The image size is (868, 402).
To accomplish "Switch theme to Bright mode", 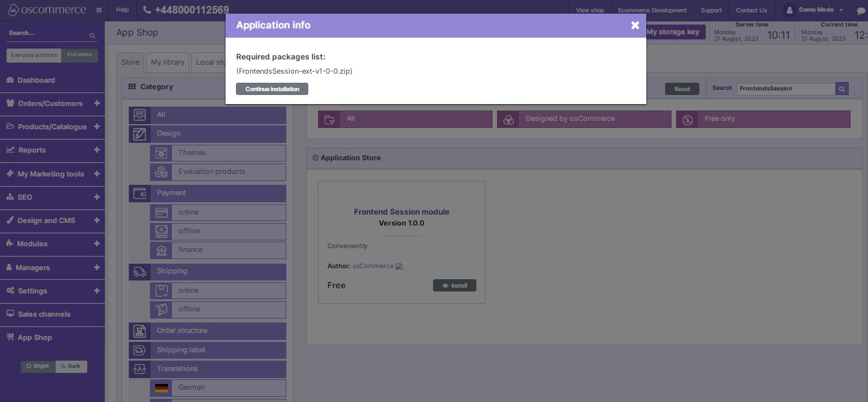I will point(37,366).
